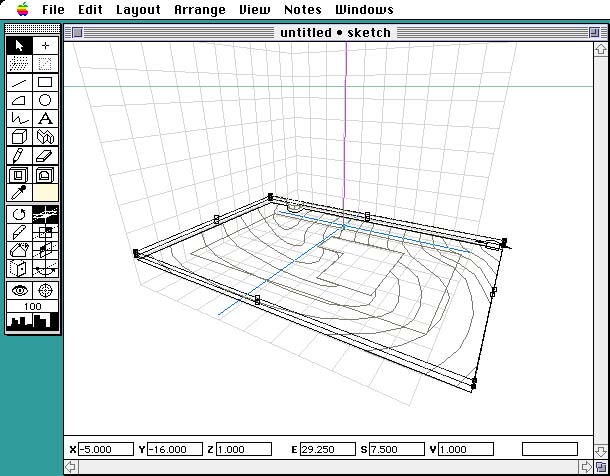
Task: Open the Arrange menu
Action: (200, 10)
